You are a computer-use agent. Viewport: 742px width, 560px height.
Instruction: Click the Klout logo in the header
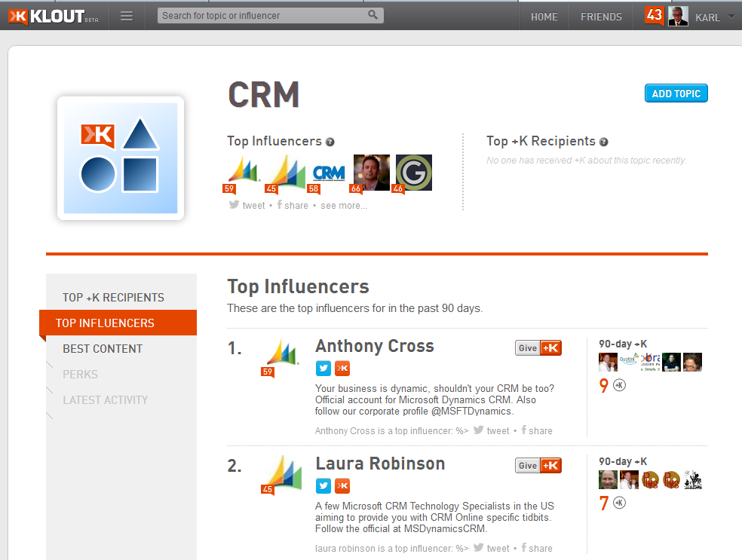click(54, 16)
